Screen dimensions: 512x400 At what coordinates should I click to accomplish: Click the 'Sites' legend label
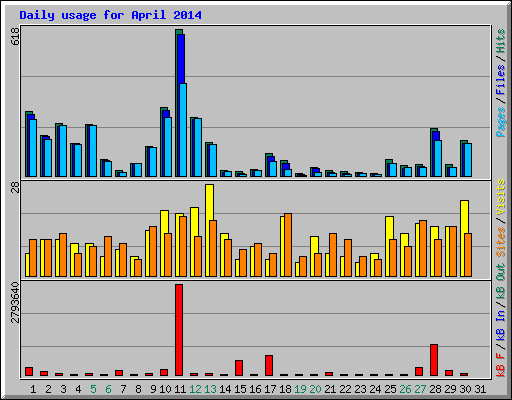pyautogui.click(x=500, y=242)
